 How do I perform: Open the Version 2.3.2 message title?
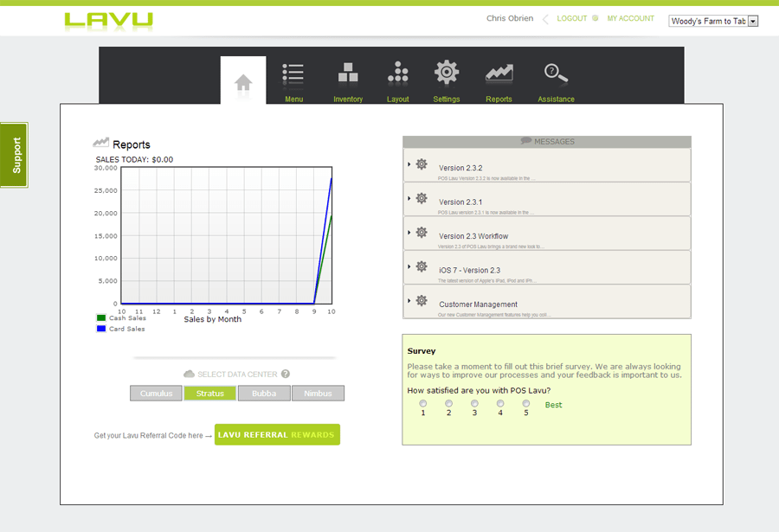click(460, 168)
